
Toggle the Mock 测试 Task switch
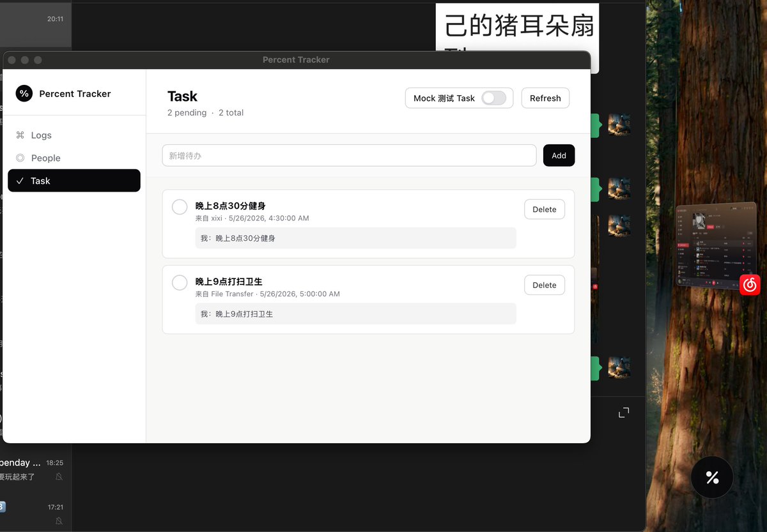click(x=493, y=98)
